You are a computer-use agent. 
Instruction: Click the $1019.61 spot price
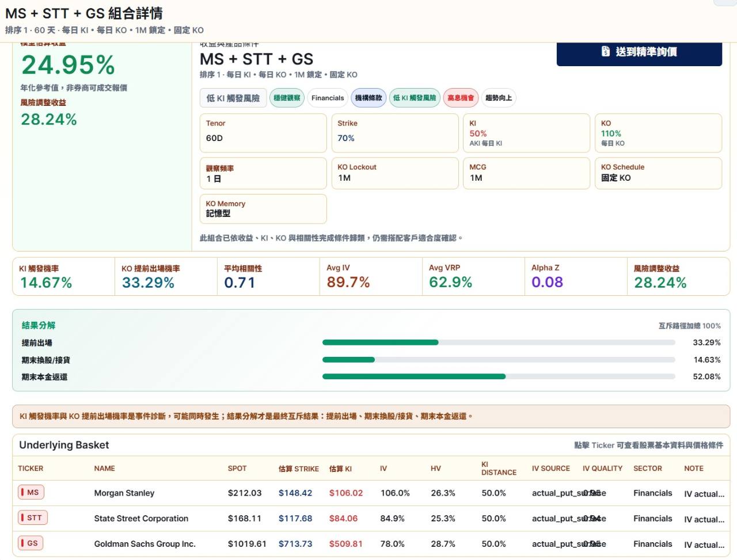pos(247,544)
